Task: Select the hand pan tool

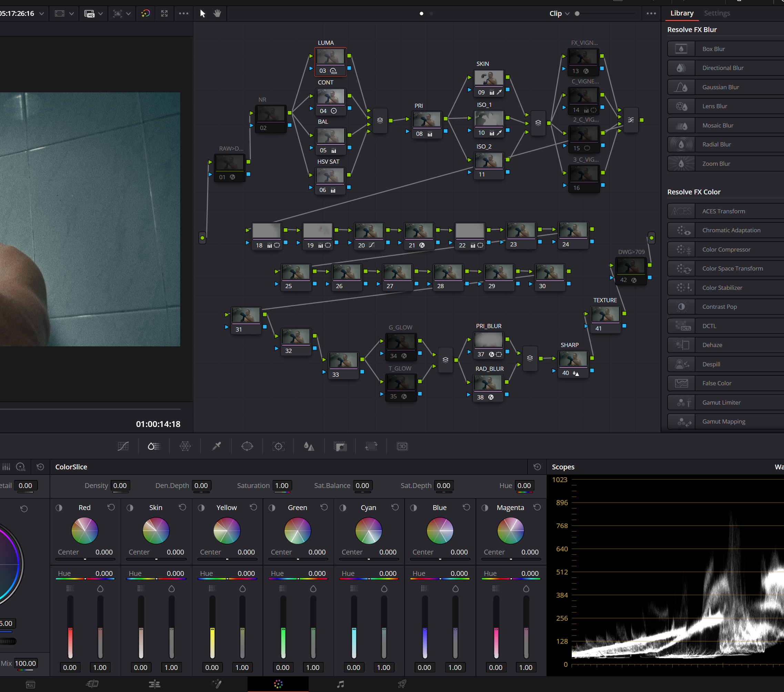Action: tap(217, 13)
